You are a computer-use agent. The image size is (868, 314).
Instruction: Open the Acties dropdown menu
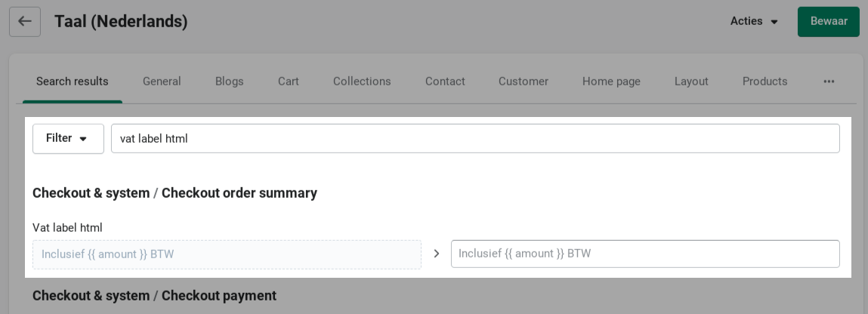point(754,22)
